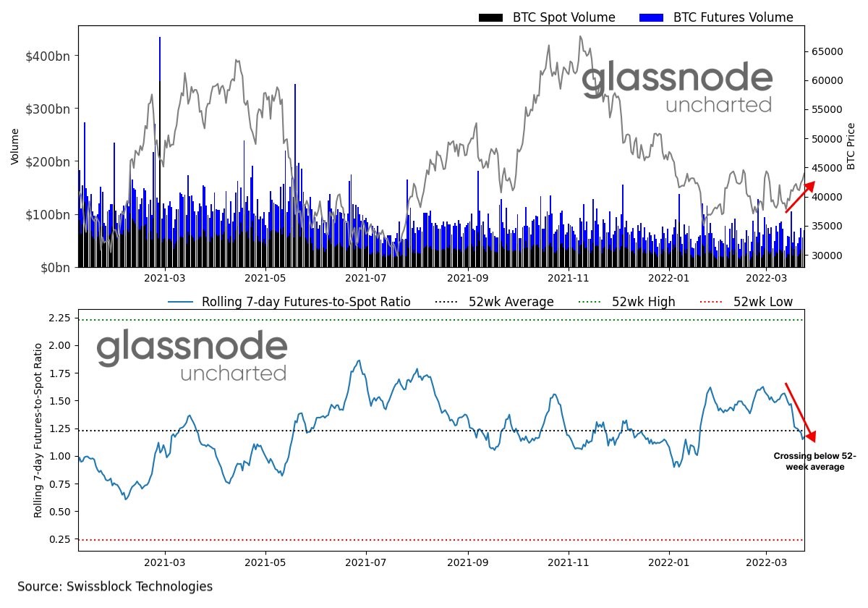Click the $400bn label on the Volume axis

(51, 56)
